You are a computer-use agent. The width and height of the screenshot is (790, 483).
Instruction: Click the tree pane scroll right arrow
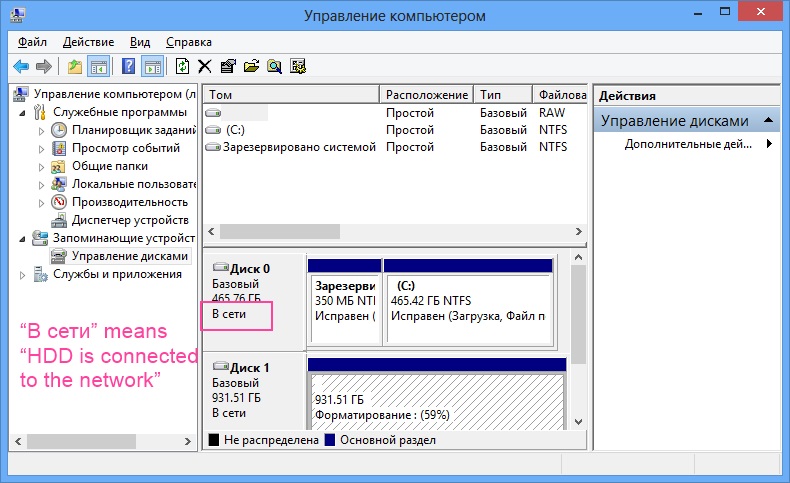tap(187, 442)
